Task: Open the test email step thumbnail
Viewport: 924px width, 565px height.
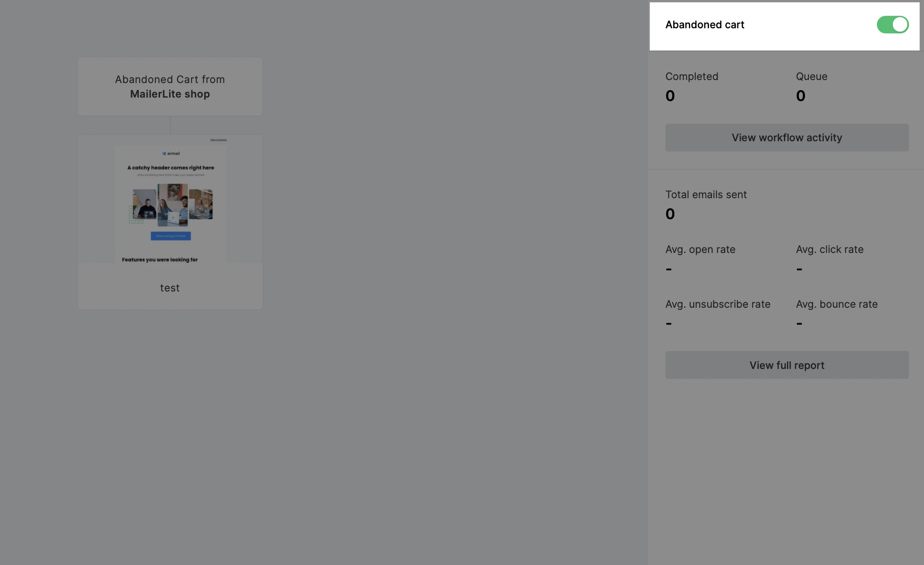Action: coord(170,199)
